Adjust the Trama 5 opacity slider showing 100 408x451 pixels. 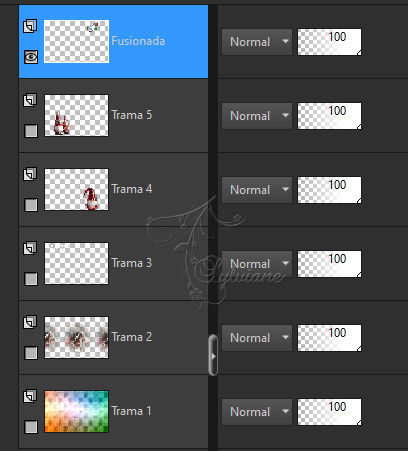(329, 116)
